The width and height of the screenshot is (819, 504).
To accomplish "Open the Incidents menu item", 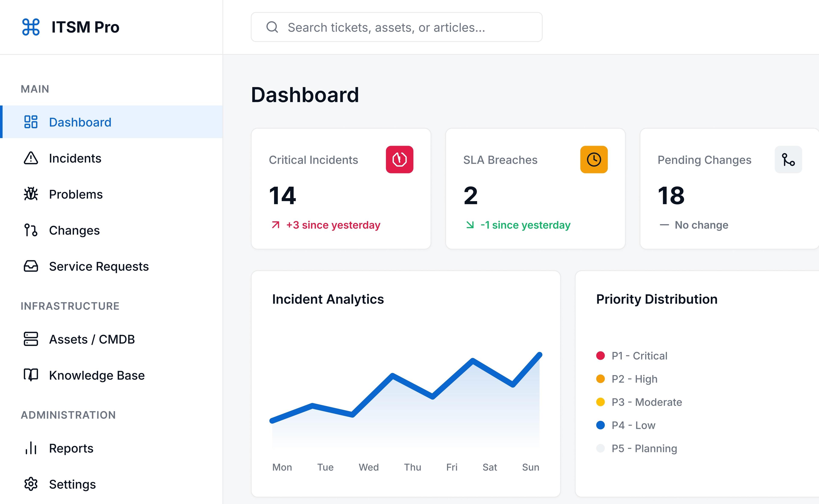I will click(75, 158).
